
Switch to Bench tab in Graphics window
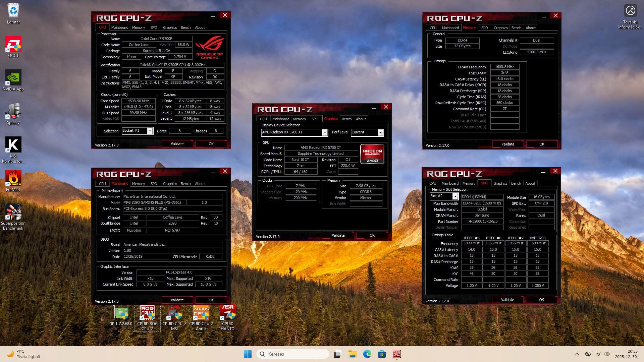[346, 119]
